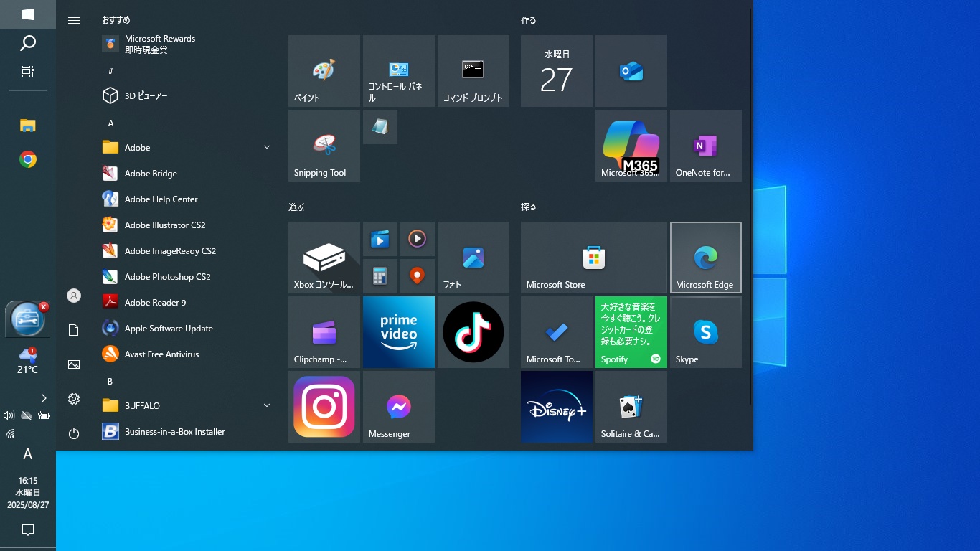Select the 探る tile group heading

click(x=529, y=207)
